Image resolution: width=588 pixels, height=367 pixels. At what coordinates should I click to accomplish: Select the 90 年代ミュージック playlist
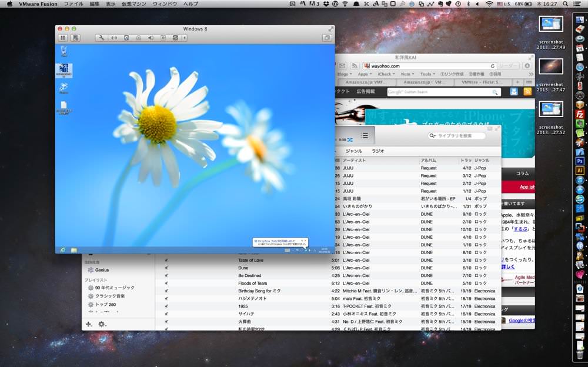coord(111,288)
